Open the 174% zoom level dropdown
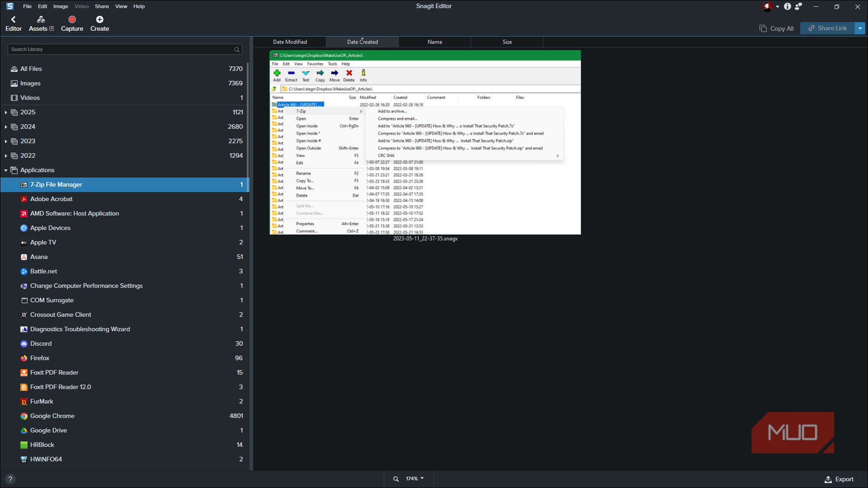 point(415,479)
